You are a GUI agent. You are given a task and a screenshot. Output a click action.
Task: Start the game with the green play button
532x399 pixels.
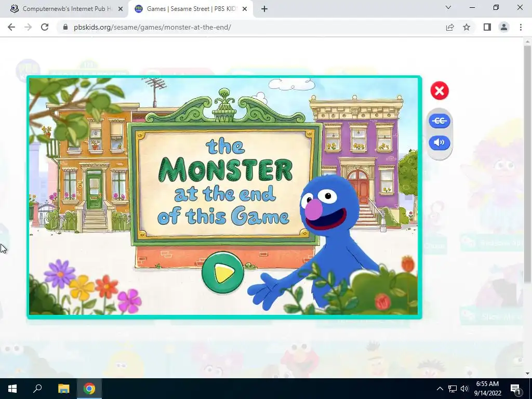tap(222, 272)
